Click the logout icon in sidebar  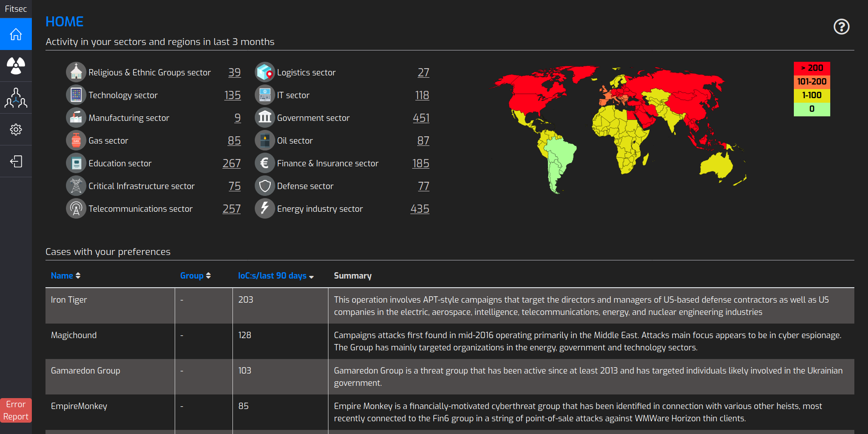coord(16,161)
